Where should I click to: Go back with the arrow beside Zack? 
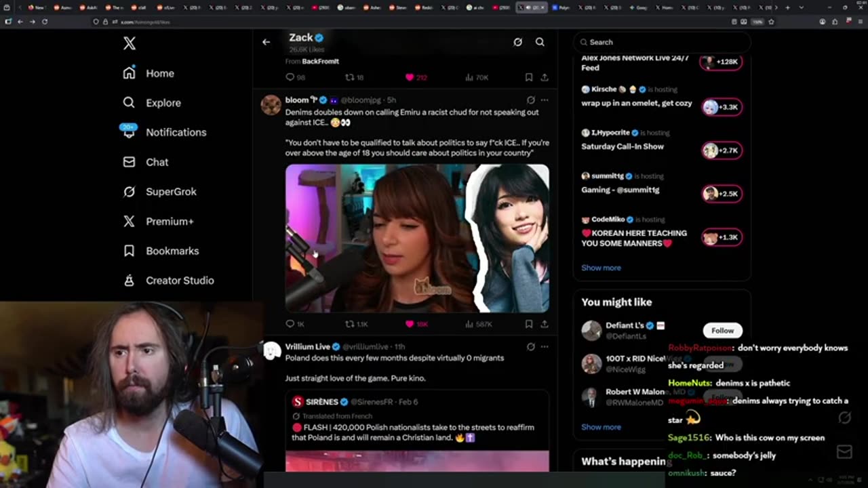[266, 42]
